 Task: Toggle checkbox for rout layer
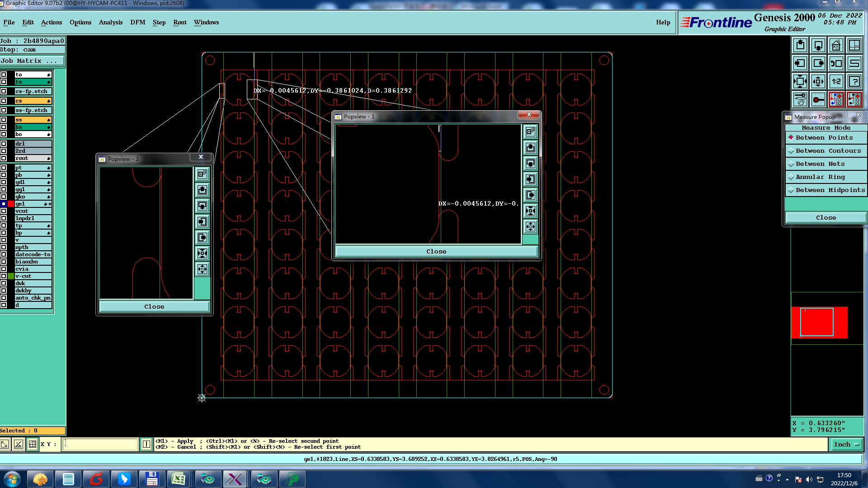pyautogui.click(x=4, y=158)
